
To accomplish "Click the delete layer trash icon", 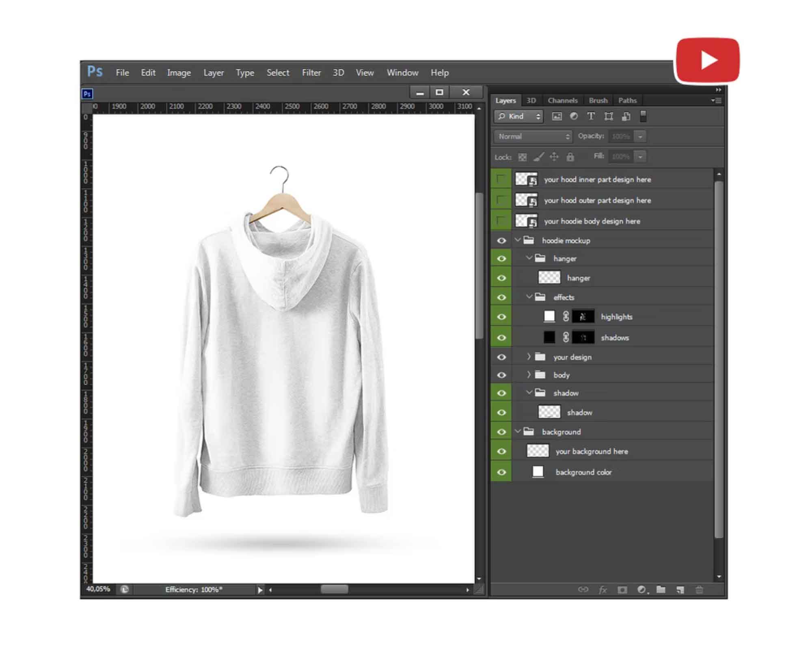I will pos(699,589).
